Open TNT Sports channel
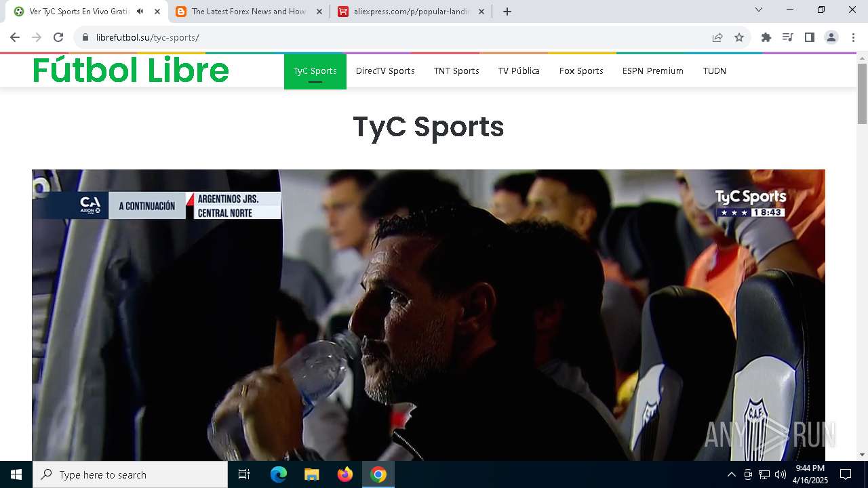The width and height of the screenshot is (868, 488). [456, 70]
